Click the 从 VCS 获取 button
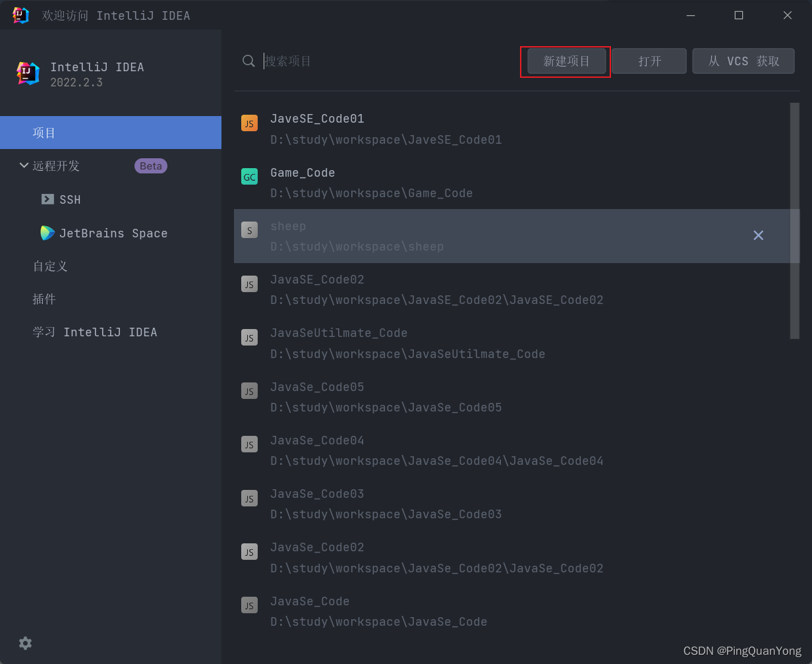The image size is (812, 664). [x=743, y=61]
